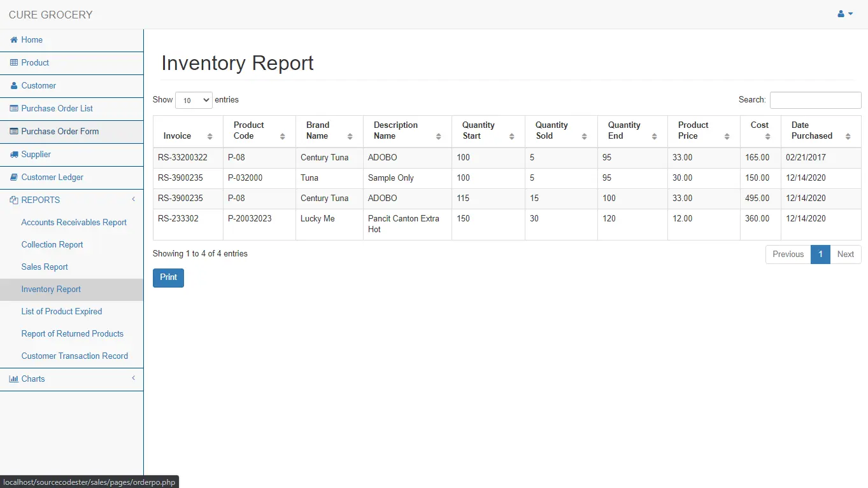Click the Print button

(x=168, y=278)
